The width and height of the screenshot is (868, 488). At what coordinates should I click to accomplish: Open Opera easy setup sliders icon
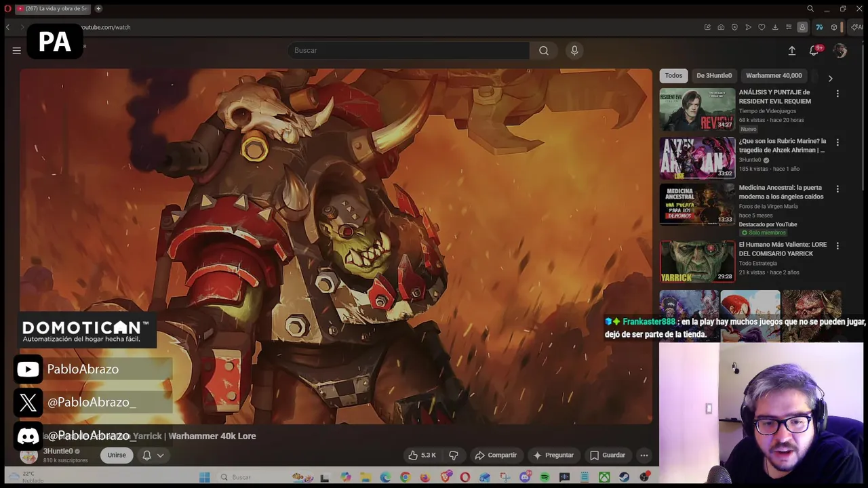click(x=789, y=27)
